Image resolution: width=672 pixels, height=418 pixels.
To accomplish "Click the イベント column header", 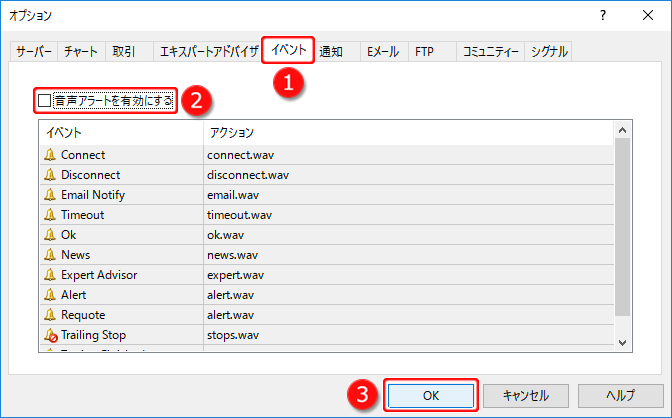I will click(x=121, y=133).
